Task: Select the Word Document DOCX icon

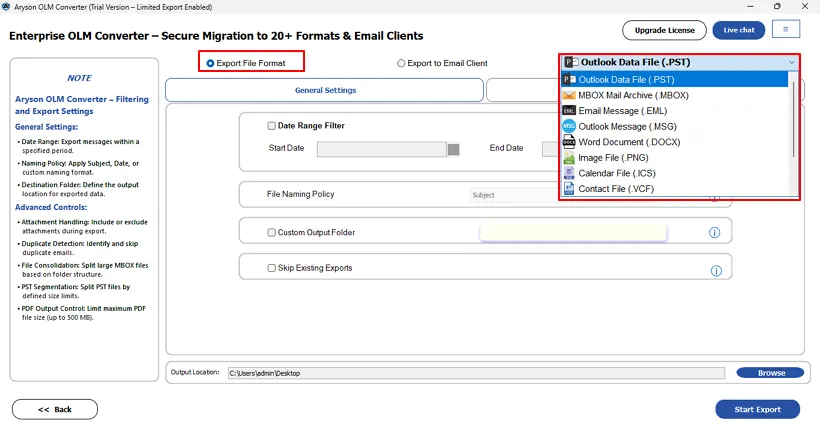Action: tap(569, 142)
